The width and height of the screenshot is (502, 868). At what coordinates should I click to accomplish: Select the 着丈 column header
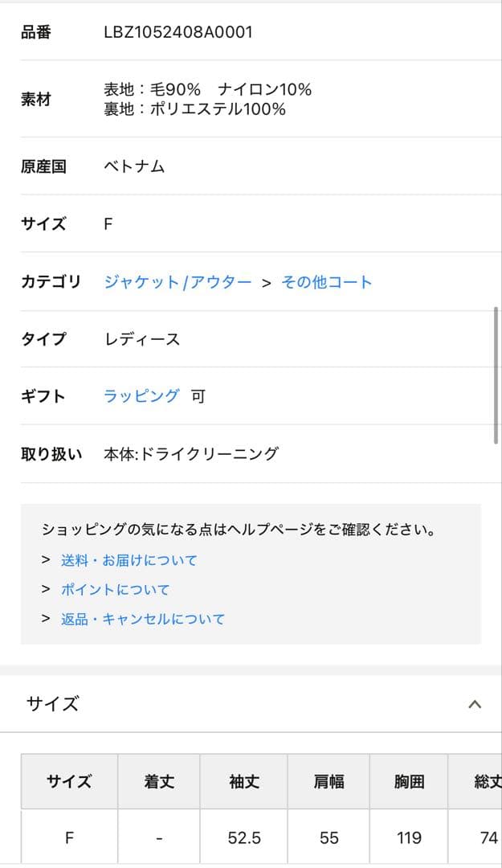coord(159,781)
